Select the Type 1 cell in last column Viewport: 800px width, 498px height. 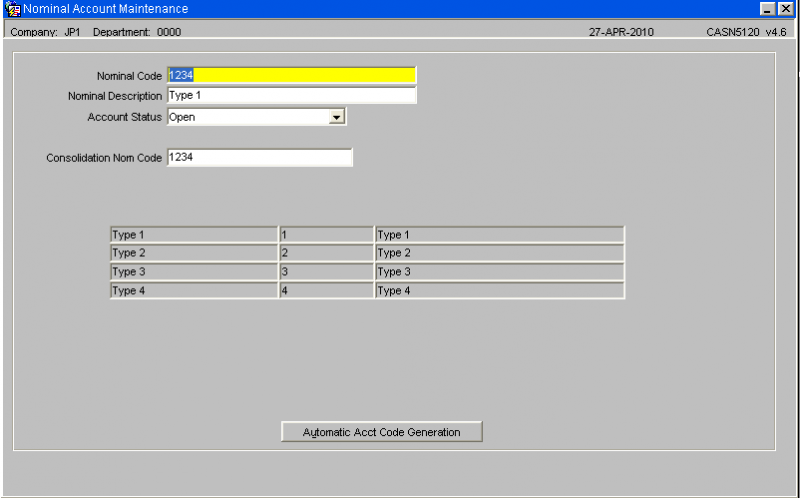pos(499,235)
